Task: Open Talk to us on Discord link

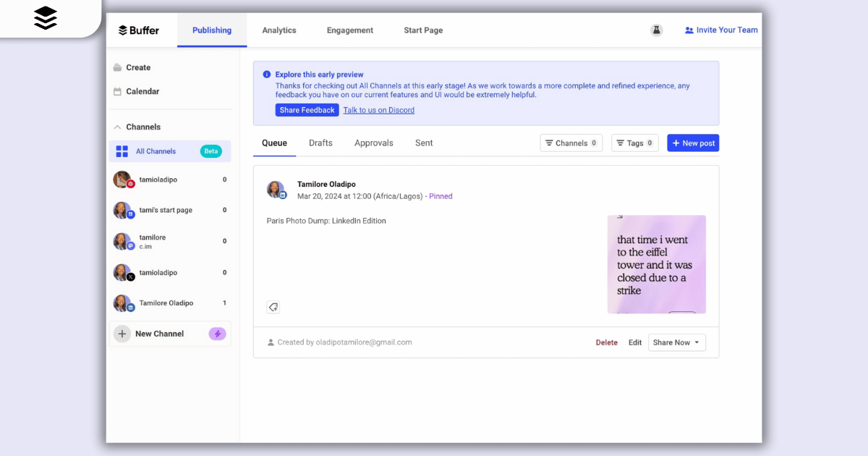Action: [x=378, y=110]
